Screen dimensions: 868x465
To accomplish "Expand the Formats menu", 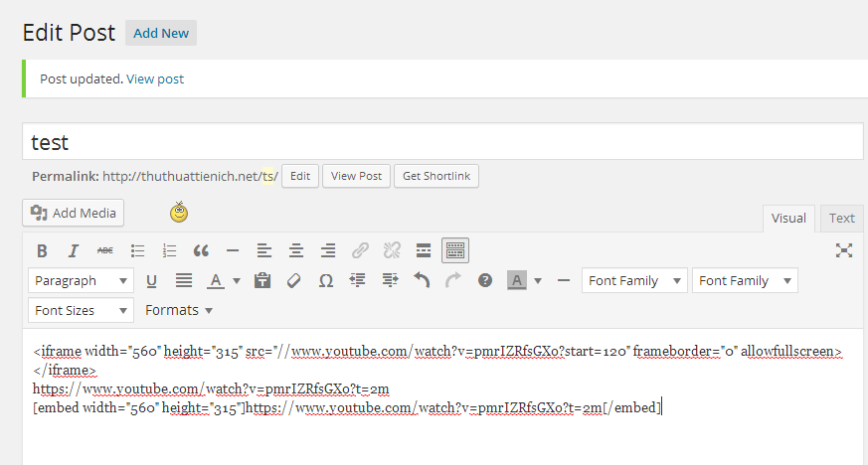I will tap(178, 310).
